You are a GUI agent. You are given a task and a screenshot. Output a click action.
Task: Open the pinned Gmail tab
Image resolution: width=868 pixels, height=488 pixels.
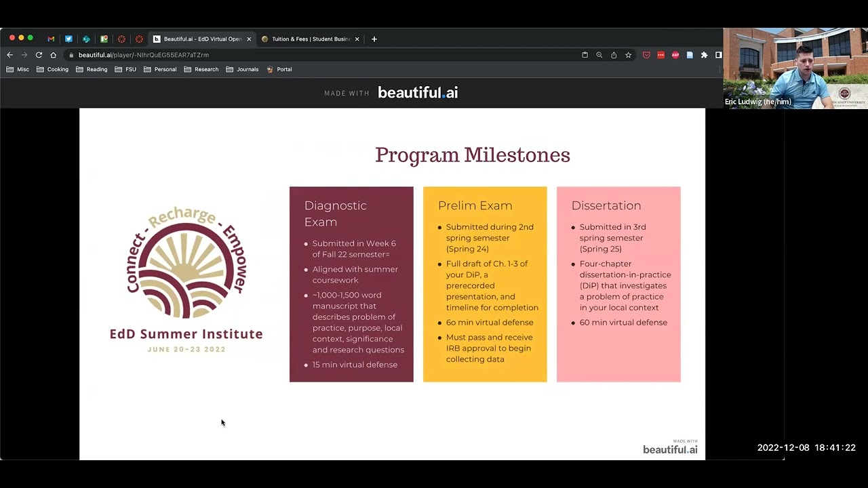51,39
